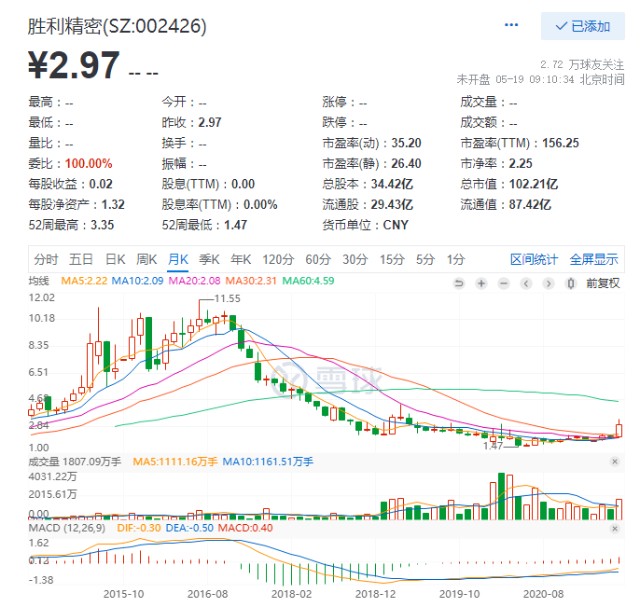Open the three-dot more options menu
The image size is (640, 607).
511,25
